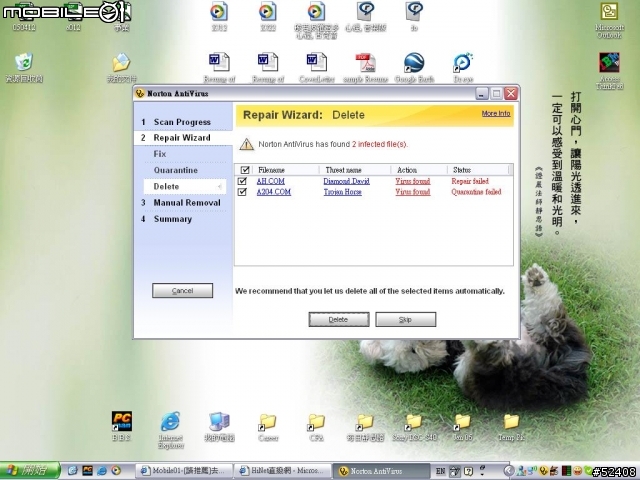Click the Norton AntiVirus system tray icon

click(x=544, y=471)
